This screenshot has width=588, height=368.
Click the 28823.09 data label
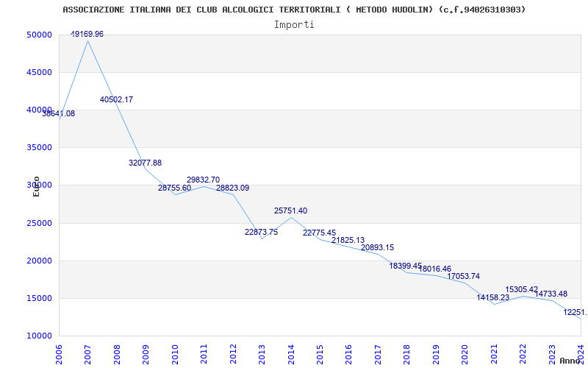pos(232,188)
